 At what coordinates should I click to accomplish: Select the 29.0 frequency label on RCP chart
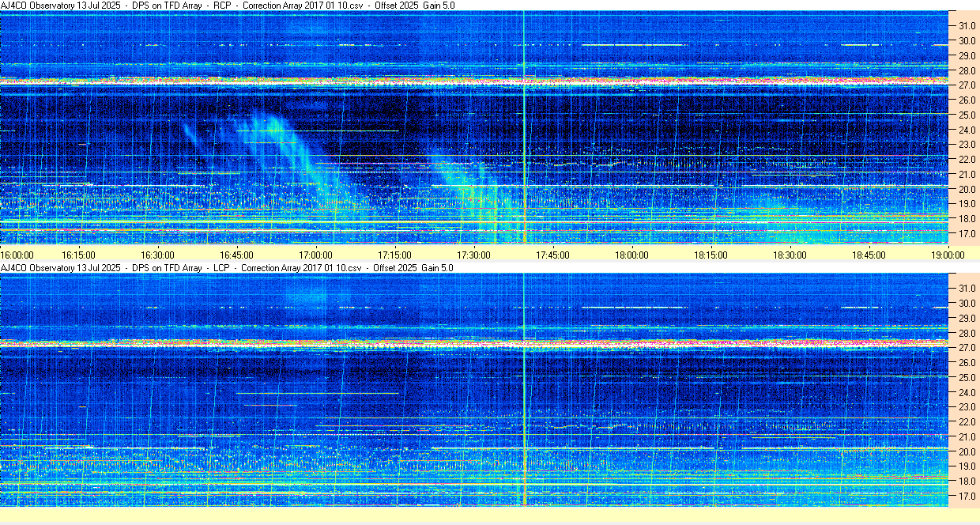(967, 55)
